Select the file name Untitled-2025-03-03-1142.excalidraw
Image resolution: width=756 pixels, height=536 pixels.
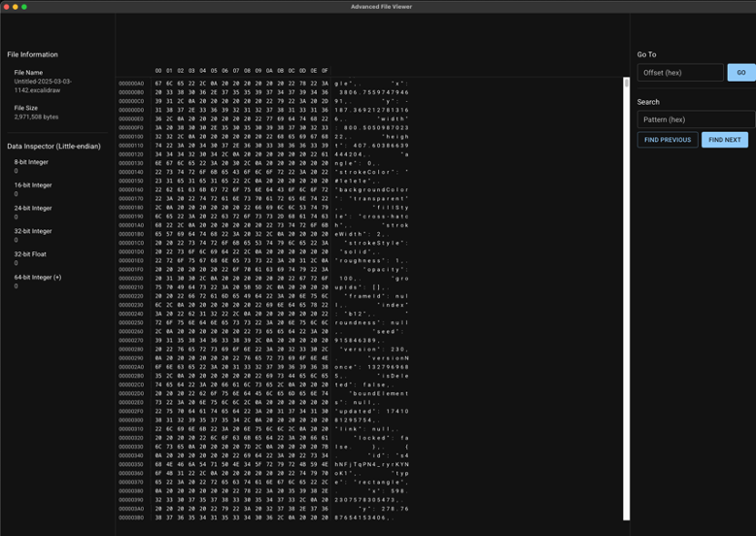(x=43, y=85)
